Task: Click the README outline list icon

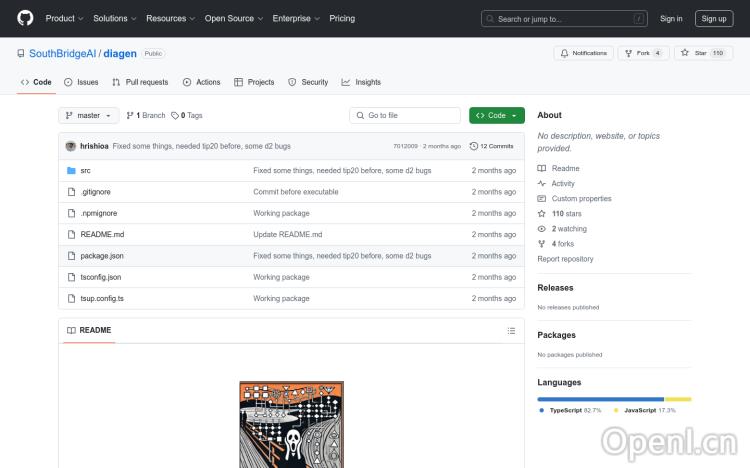Action: coord(511,330)
